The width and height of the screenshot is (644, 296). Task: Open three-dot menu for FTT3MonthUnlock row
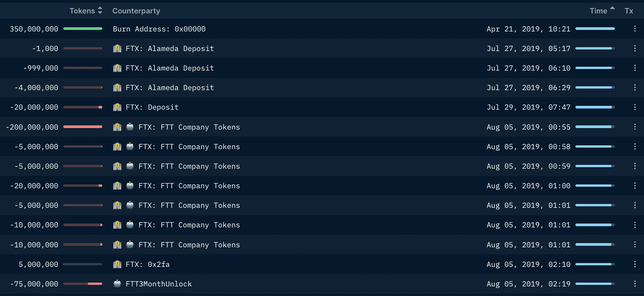635,284
